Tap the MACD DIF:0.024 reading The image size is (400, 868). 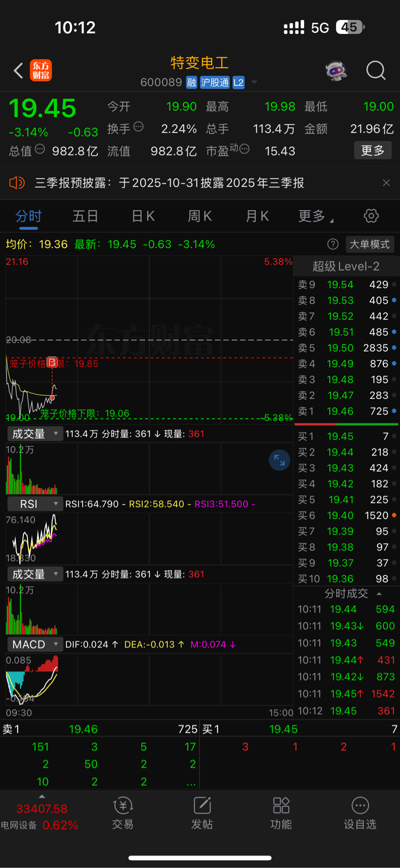click(86, 644)
